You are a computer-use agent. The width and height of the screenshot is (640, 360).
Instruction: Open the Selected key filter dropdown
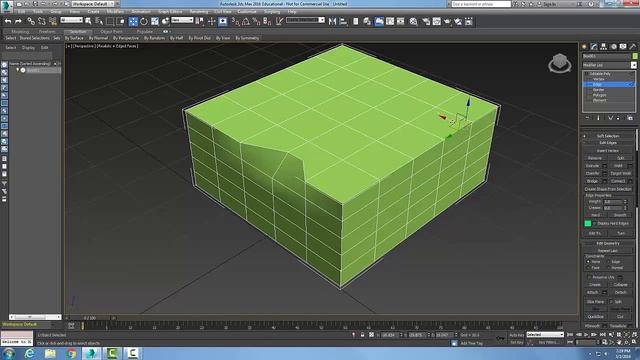(x=545, y=335)
